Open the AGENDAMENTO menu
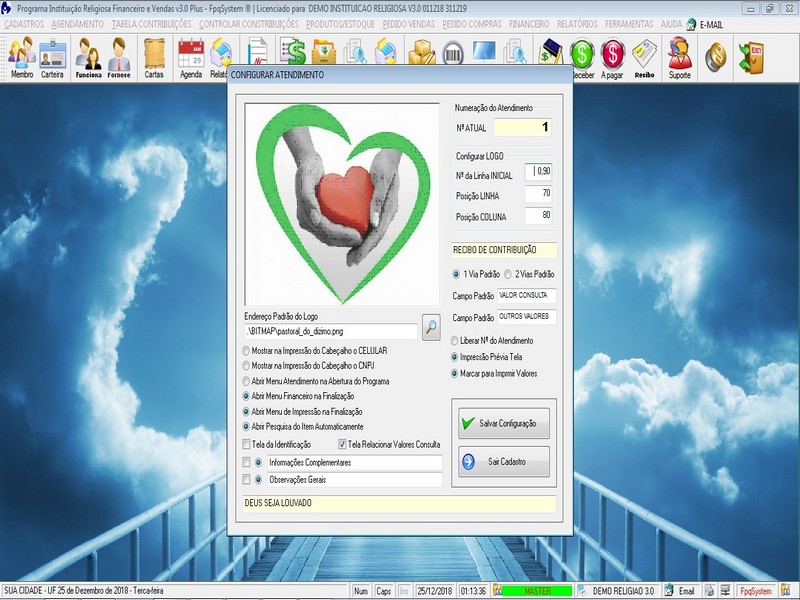The width and height of the screenshot is (800, 600). click(x=77, y=24)
